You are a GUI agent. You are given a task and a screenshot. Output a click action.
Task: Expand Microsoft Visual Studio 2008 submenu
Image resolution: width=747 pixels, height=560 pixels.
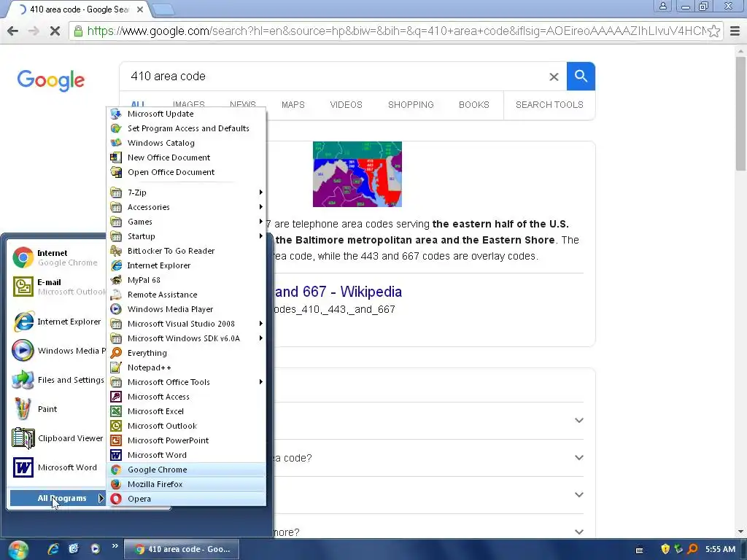coord(186,324)
